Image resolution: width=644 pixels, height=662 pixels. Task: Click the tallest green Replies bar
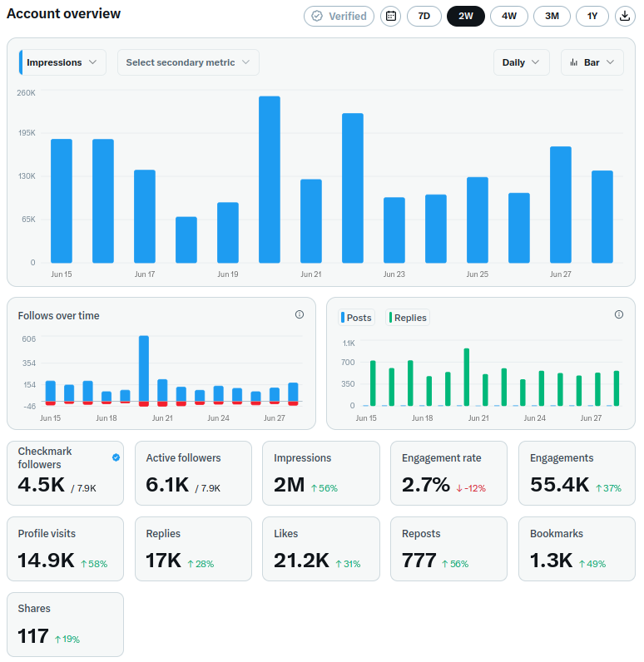click(467, 377)
